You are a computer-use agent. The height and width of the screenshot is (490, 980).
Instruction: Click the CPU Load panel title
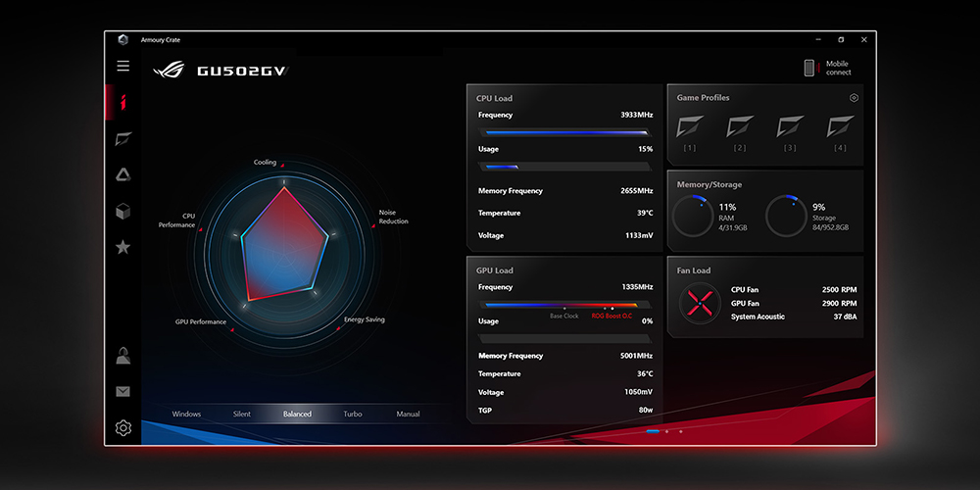(x=494, y=98)
